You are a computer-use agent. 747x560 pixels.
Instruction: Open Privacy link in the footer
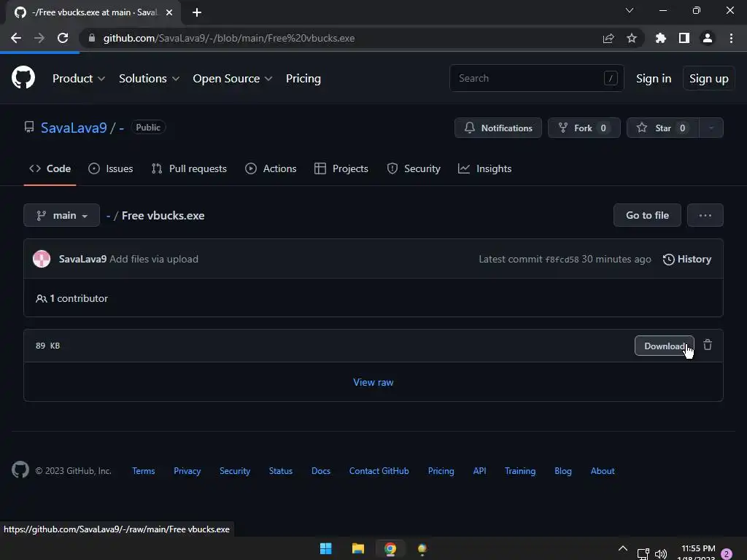point(187,470)
